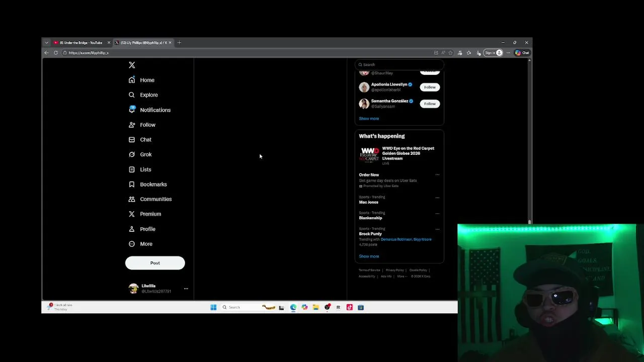Open the Cookie Policy footer link
The image size is (644, 362).
(x=418, y=270)
